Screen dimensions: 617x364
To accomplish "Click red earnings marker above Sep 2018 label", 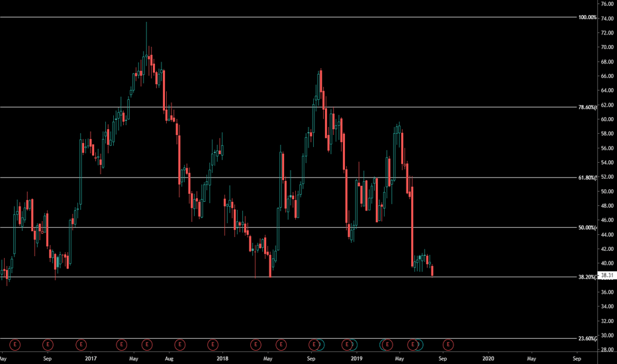I will pos(314,345).
